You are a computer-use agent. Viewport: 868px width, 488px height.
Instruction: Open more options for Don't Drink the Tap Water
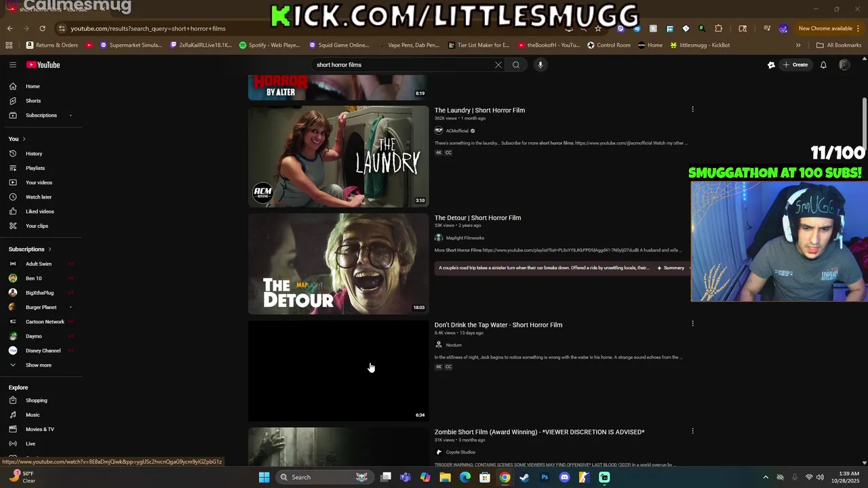tap(692, 324)
